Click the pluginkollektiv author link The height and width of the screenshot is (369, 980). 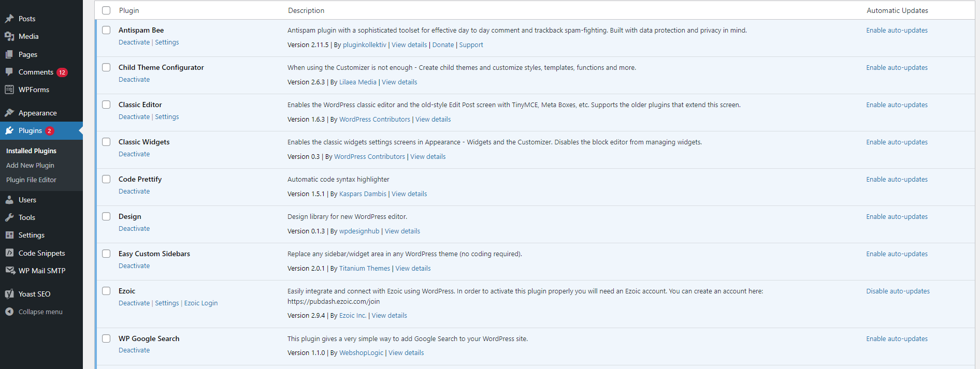click(365, 45)
